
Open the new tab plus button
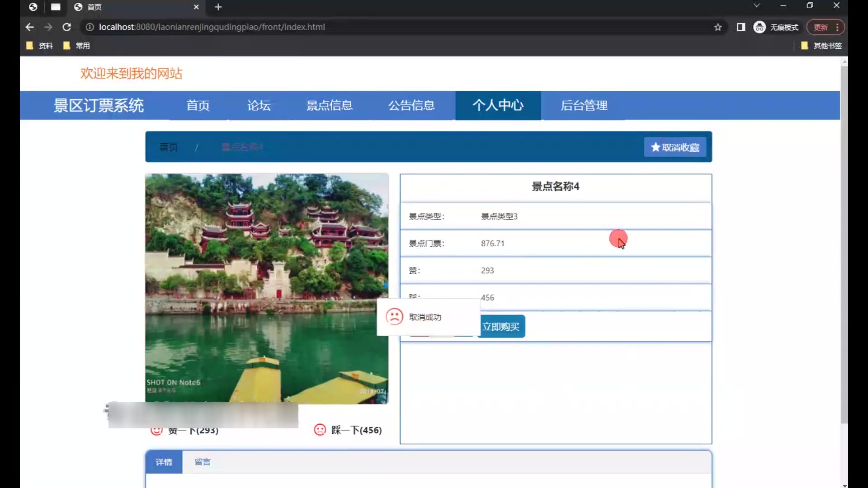click(x=218, y=7)
